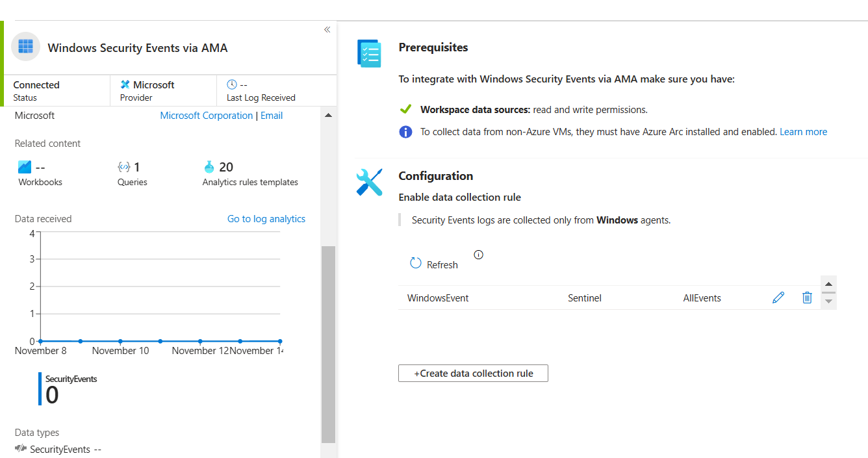Click the up arrow on the rules list stepper
The image size is (868, 458).
pyautogui.click(x=828, y=283)
